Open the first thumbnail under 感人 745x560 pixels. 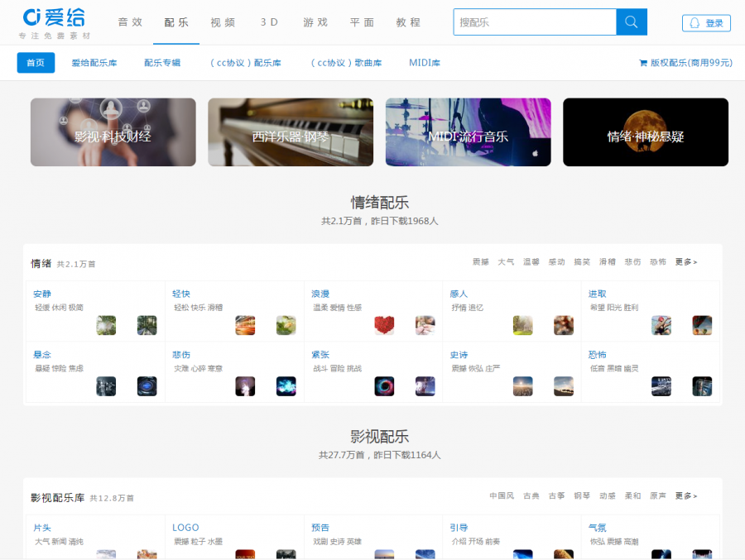[522, 325]
